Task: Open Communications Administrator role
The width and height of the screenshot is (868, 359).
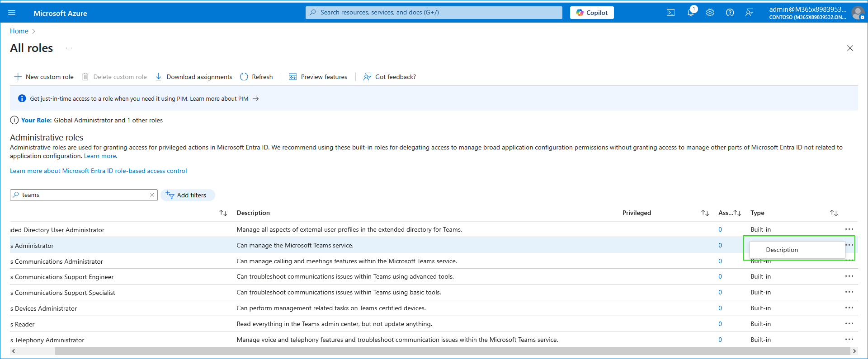Action: pyautogui.click(x=57, y=261)
